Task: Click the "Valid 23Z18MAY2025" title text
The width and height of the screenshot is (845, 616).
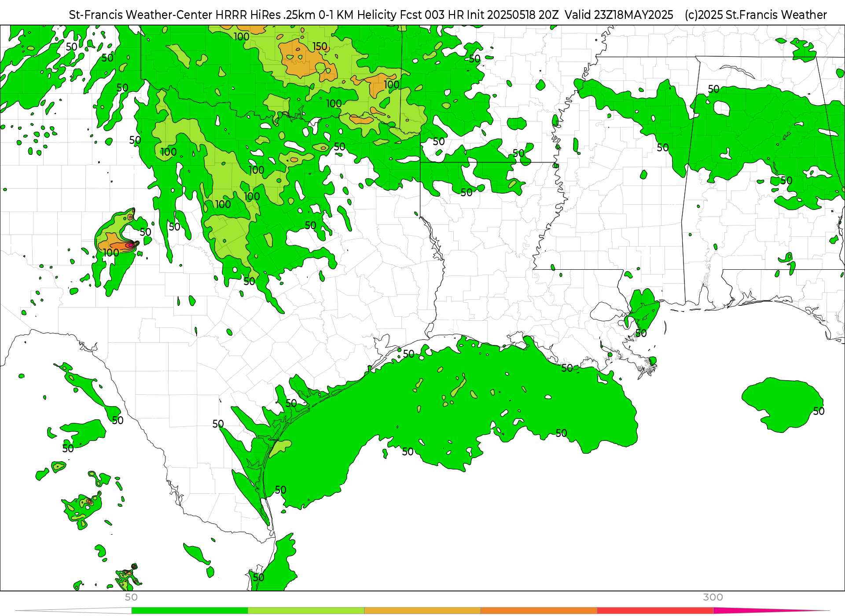Action: coord(619,15)
